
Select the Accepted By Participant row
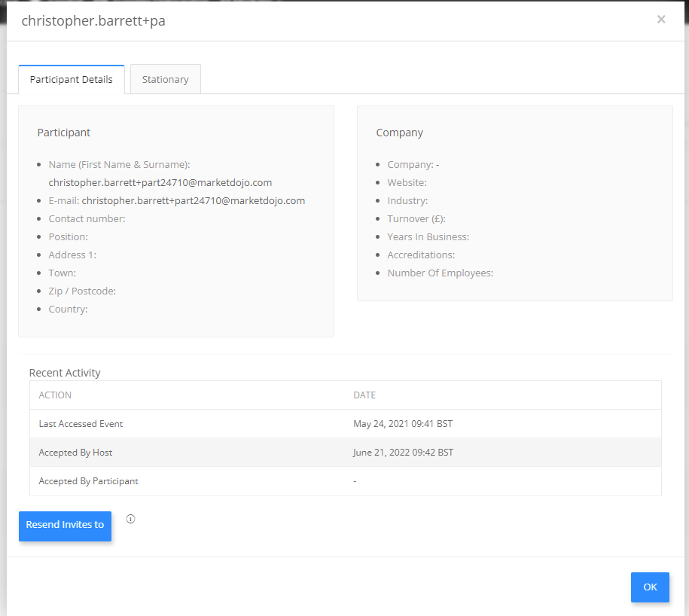(346, 481)
